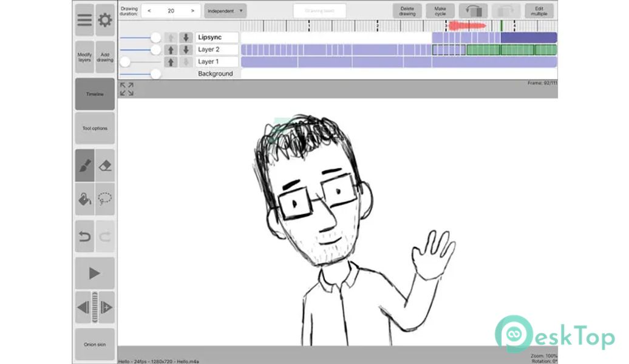Move Layer 2 up
629x364 pixels.
tap(171, 50)
